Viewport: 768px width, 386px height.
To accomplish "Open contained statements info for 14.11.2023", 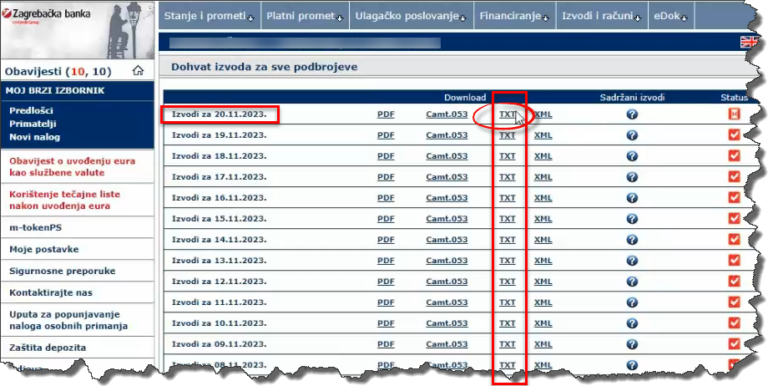I will (632, 240).
